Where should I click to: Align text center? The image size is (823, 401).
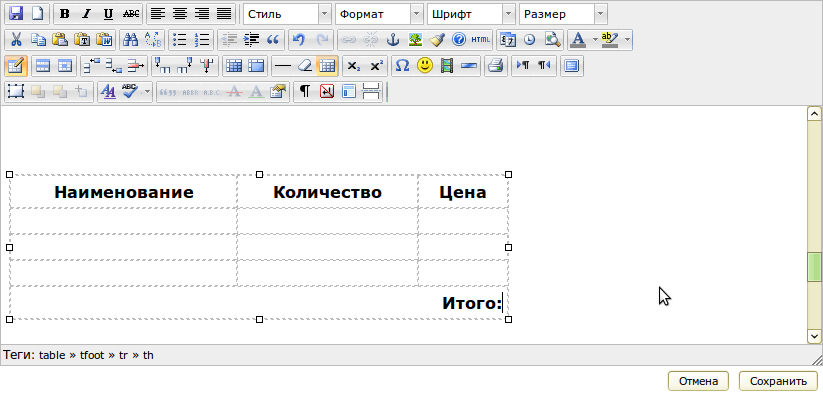(x=180, y=14)
